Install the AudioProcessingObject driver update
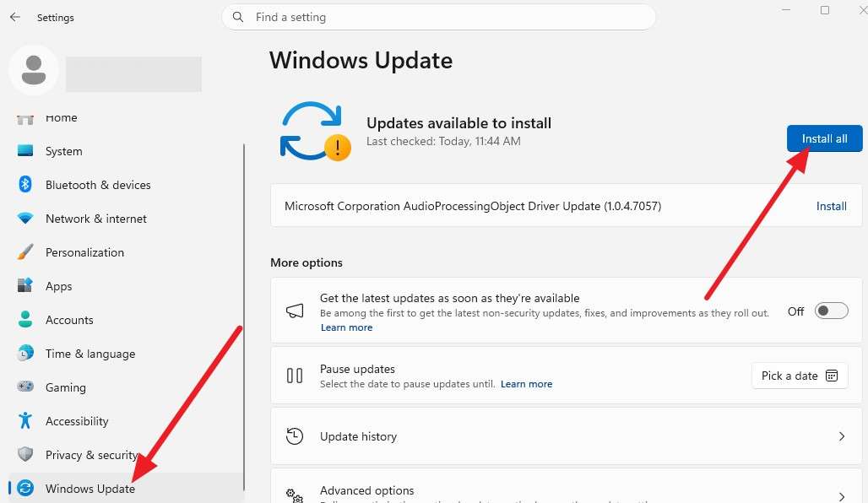The width and height of the screenshot is (868, 503). [x=831, y=206]
